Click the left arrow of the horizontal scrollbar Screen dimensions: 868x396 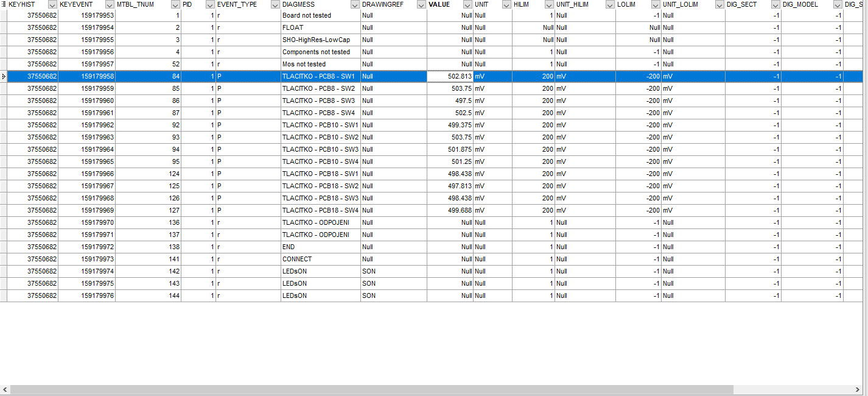pos(5,389)
